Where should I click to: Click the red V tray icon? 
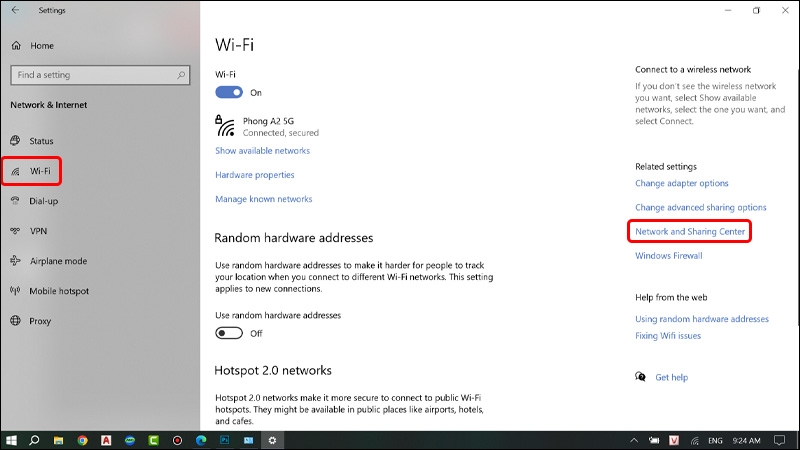674,440
